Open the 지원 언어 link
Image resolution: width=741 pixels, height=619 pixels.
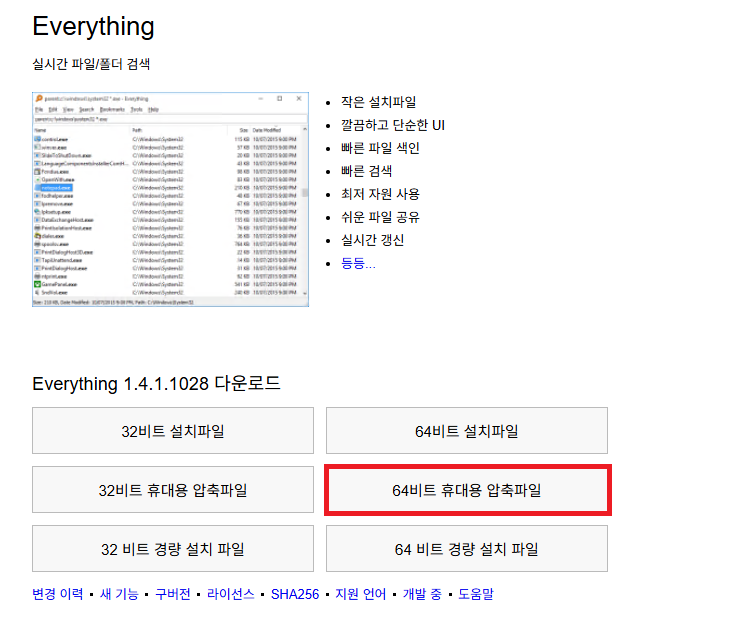coord(361,594)
